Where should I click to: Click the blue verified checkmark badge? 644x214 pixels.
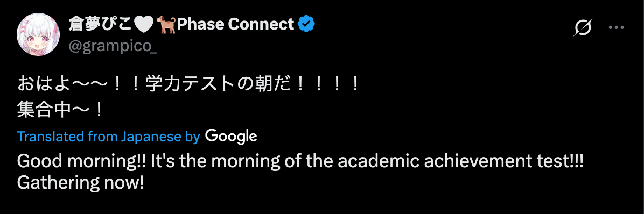tap(306, 24)
